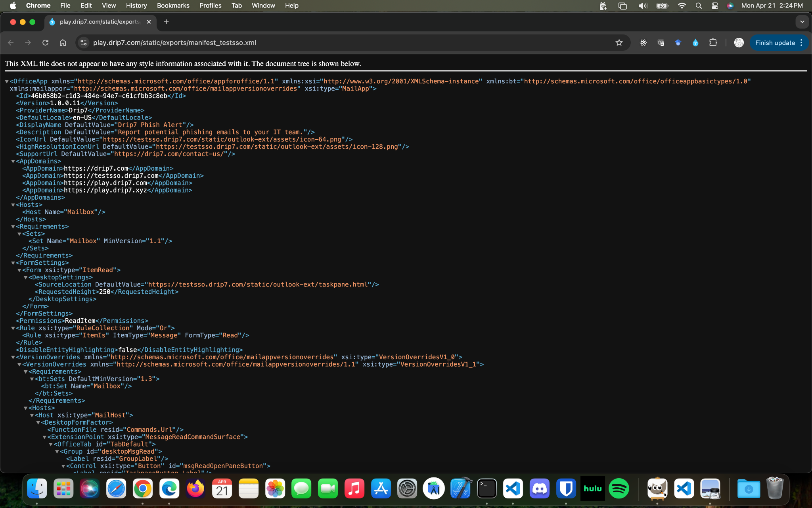Screen dimensions: 812x508
Task: Open the History menu
Action: click(x=136, y=6)
